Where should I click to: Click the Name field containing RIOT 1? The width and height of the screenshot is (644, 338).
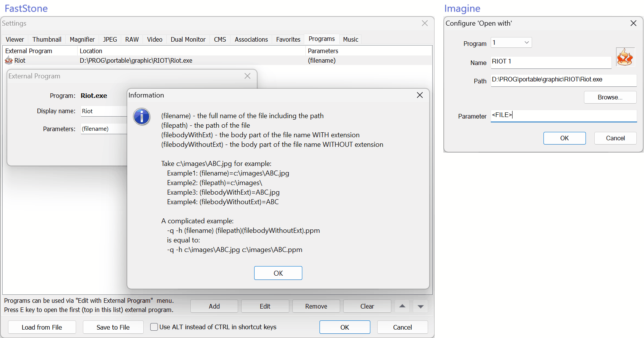[551, 62]
